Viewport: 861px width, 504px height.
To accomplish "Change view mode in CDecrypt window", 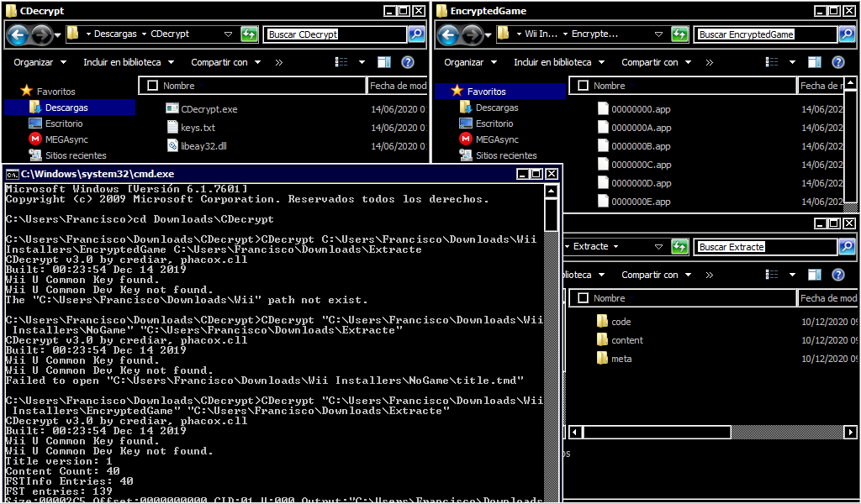I will point(341,62).
